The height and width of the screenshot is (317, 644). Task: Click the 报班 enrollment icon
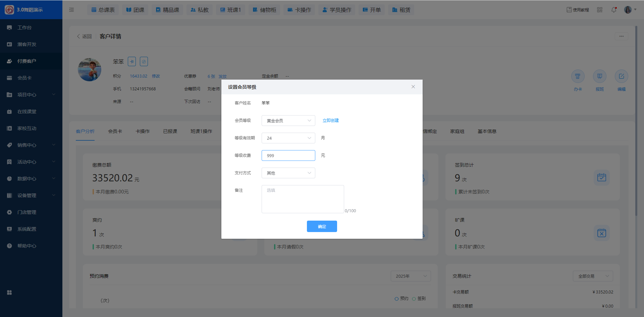click(x=599, y=77)
